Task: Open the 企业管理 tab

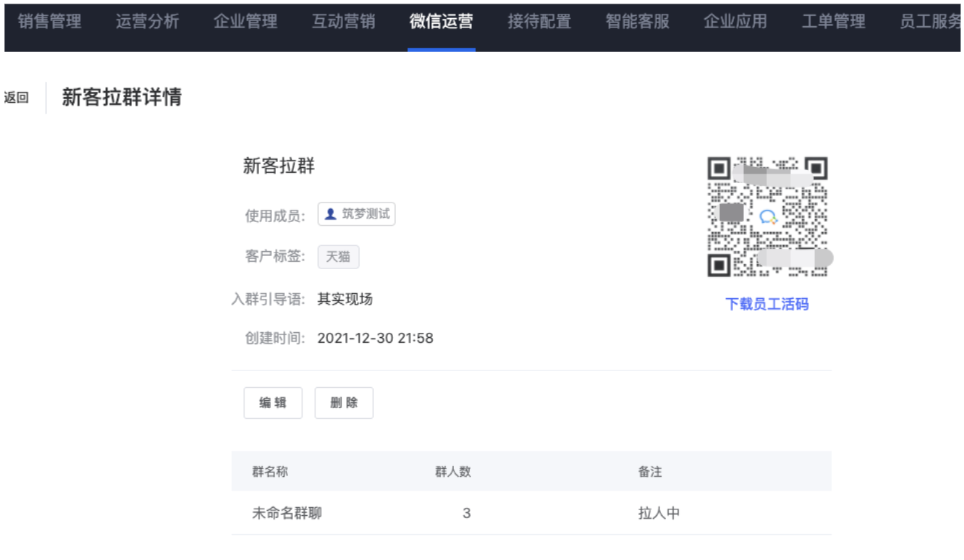Action: click(x=245, y=22)
